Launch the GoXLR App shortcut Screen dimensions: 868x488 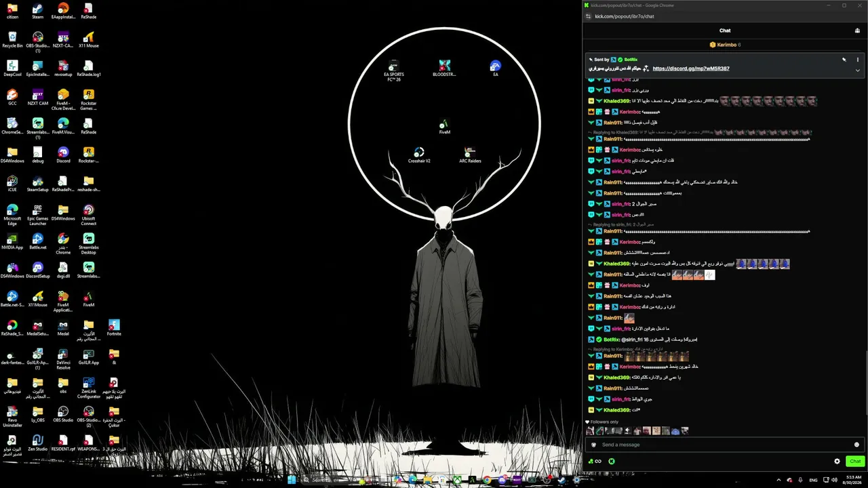(88, 357)
